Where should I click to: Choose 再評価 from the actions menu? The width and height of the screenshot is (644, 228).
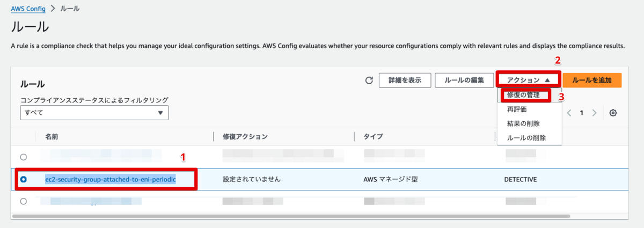tap(517, 109)
